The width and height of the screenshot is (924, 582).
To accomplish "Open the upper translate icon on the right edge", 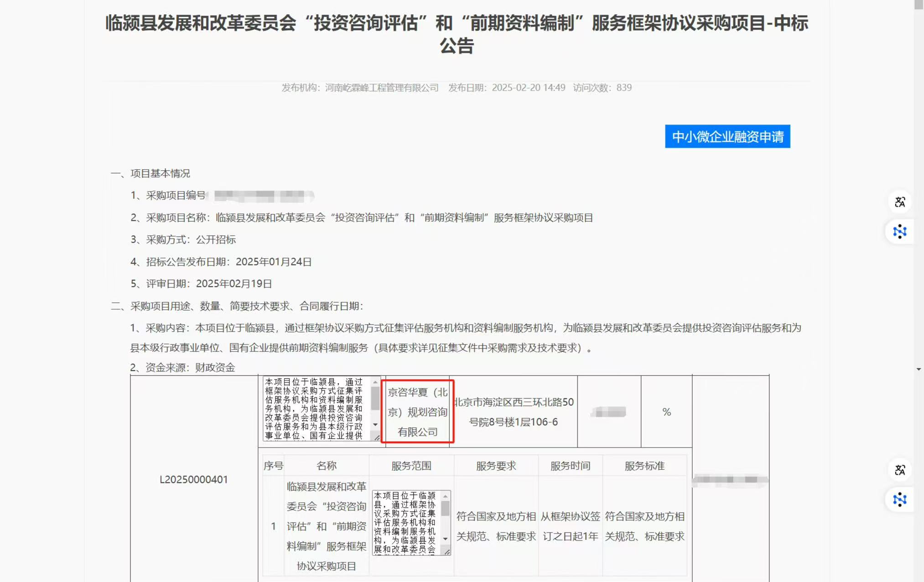I will (x=900, y=202).
